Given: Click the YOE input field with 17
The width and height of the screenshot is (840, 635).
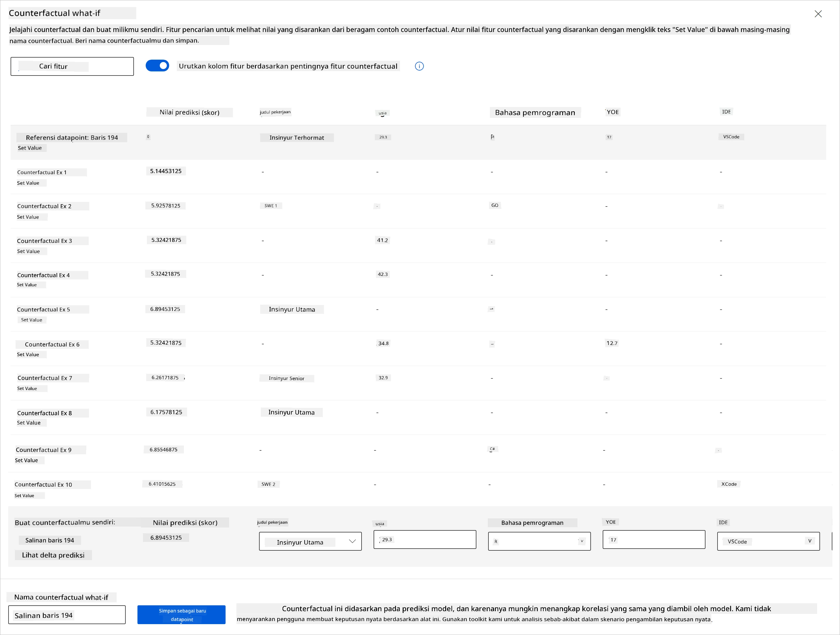Looking at the screenshot, I should point(654,540).
